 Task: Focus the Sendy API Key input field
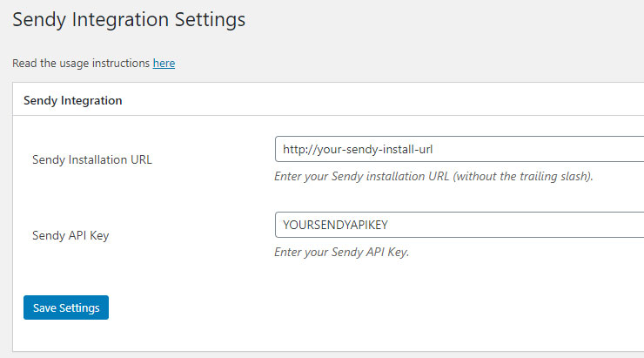(x=460, y=225)
